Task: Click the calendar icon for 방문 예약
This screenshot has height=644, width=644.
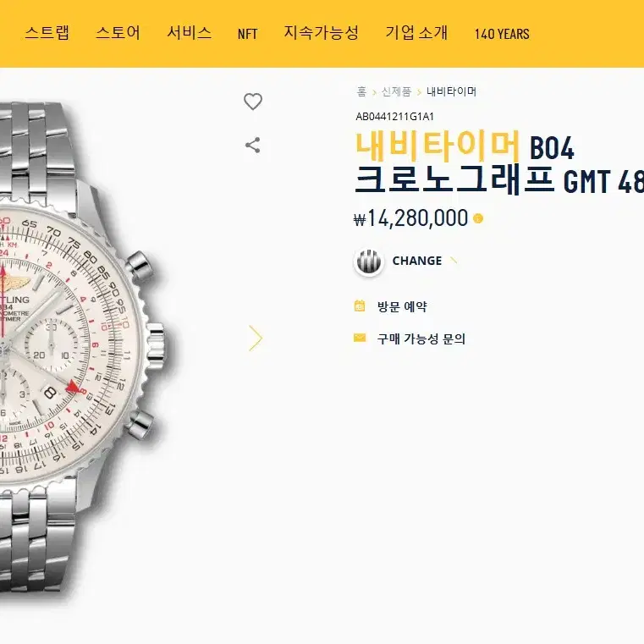Action: coord(360,306)
